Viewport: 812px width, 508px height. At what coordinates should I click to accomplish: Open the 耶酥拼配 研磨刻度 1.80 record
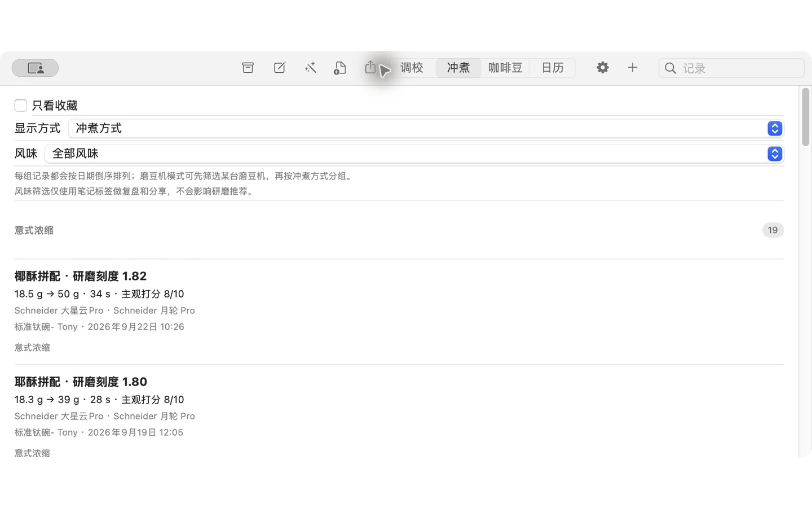tap(399, 417)
